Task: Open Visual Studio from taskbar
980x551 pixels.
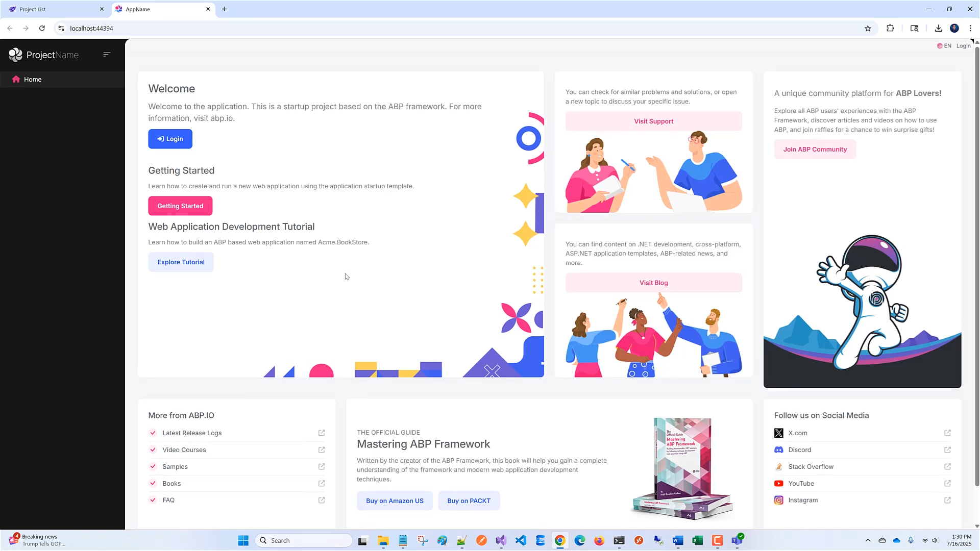Action: click(x=501, y=540)
